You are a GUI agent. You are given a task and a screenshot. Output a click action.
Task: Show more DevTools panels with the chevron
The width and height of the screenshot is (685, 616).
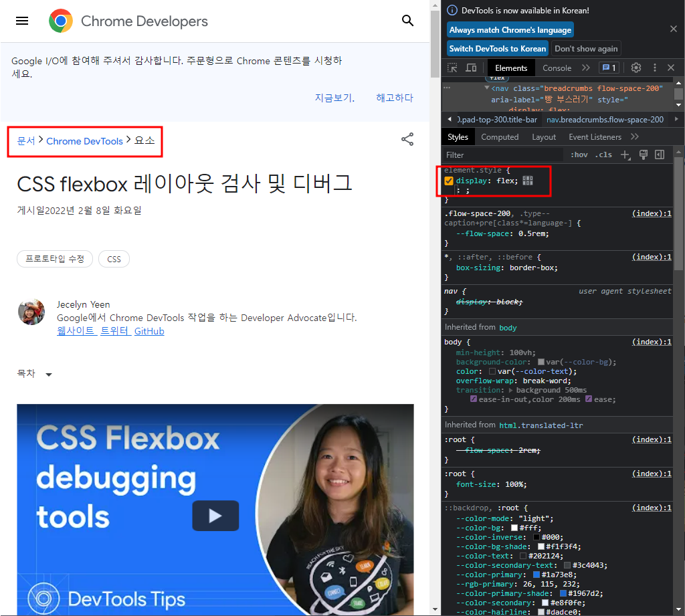(586, 68)
